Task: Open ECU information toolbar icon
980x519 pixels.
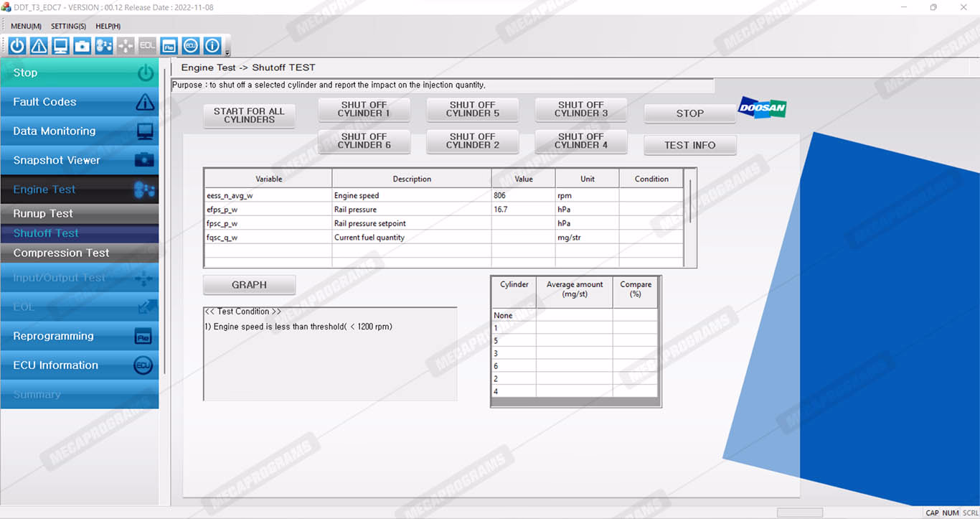Action: (x=190, y=46)
